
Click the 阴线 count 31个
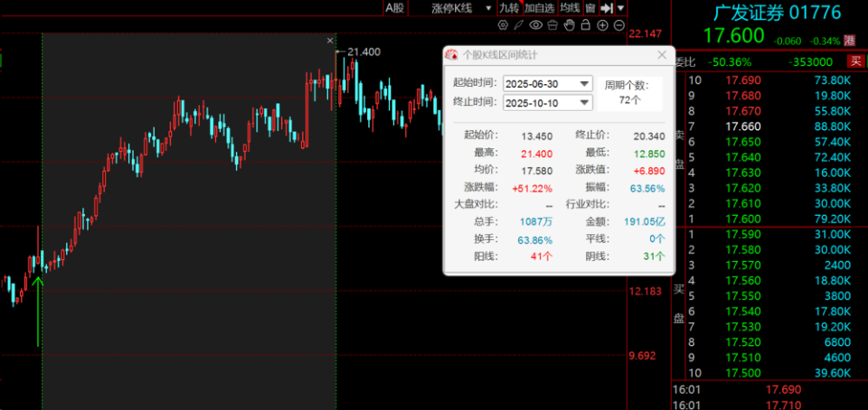(x=654, y=256)
